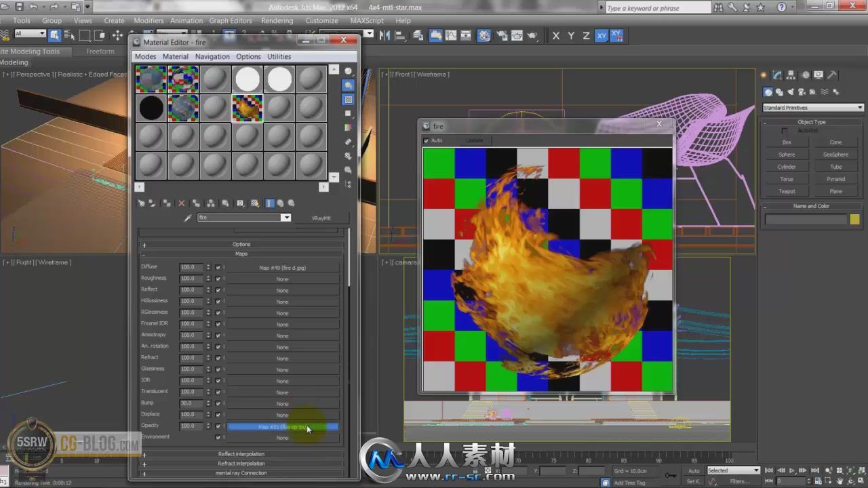Image resolution: width=868 pixels, height=488 pixels.
Task: Toggle the Roughness map checkbox
Action: click(x=218, y=279)
